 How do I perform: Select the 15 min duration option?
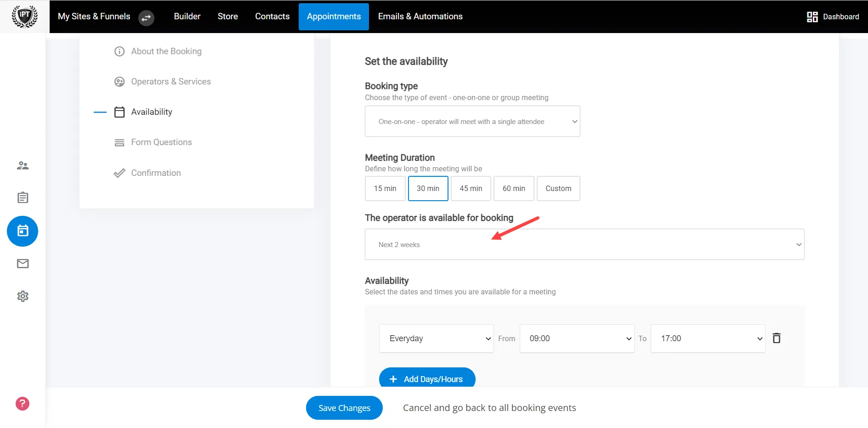[x=385, y=188]
